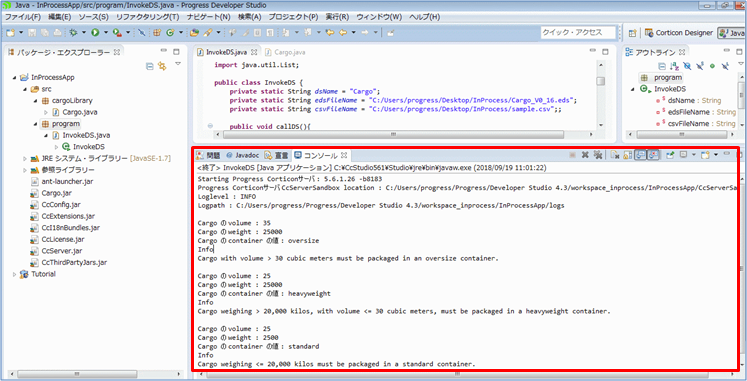The width and height of the screenshot is (747, 381).
Task: Switch to the 宣言 tab
Action: click(x=277, y=155)
